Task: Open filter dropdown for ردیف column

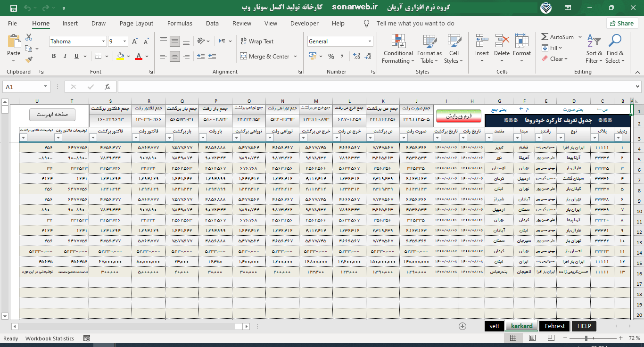Action: (x=619, y=138)
